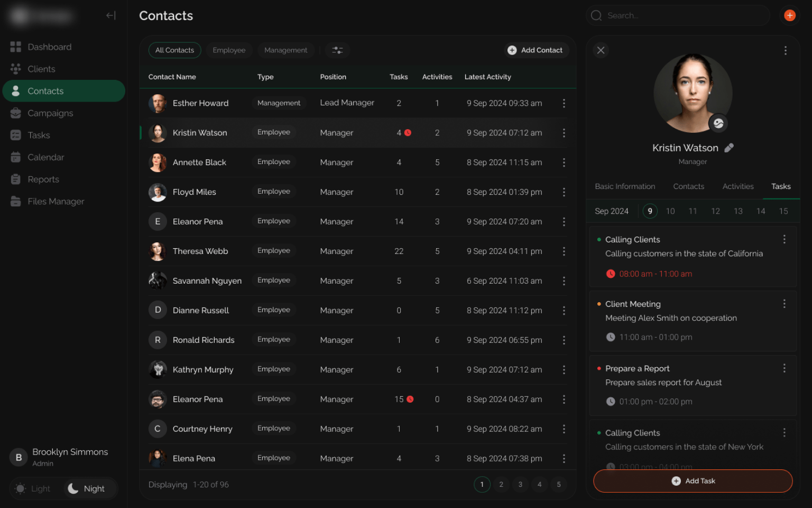Screen dimensions: 812x508
Task: Click the Add Contact button
Action: pyautogui.click(x=536, y=50)
